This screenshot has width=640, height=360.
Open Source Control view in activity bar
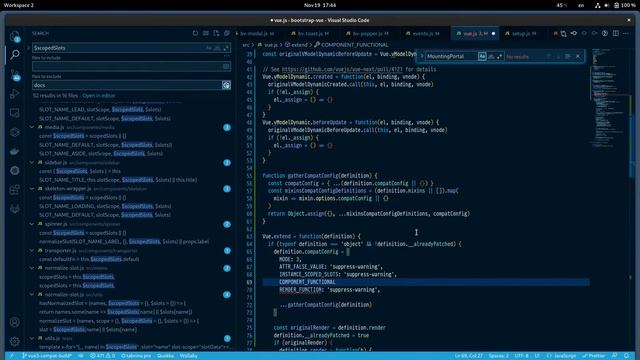point(15,75)
